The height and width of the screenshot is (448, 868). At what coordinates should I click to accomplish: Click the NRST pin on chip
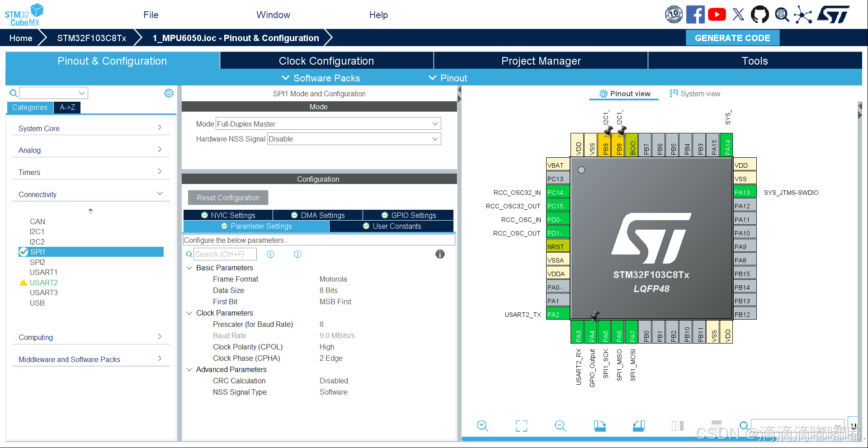558,246
